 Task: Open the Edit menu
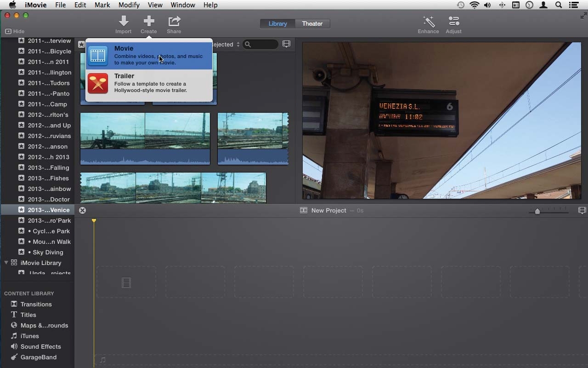[80, 5]
